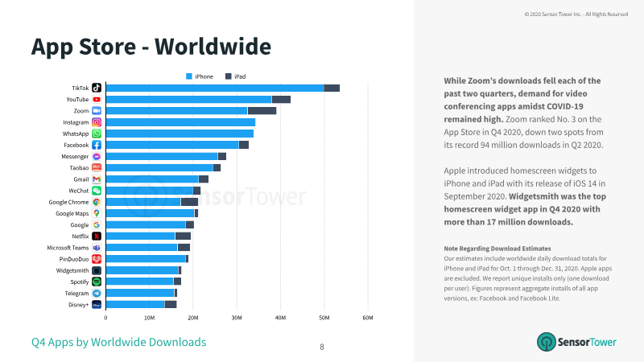
Task: Click the Spotify app icon
Action: click(x=97, y=282)
